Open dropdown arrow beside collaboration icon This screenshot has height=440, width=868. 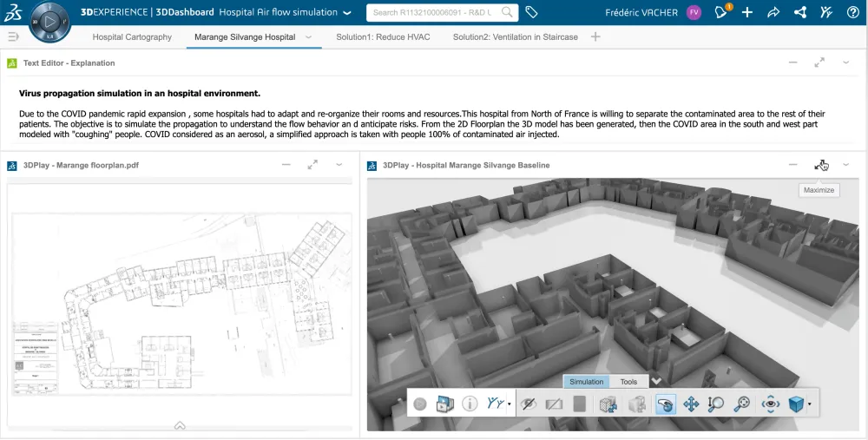pyautogui.click(x=509, y=404)
